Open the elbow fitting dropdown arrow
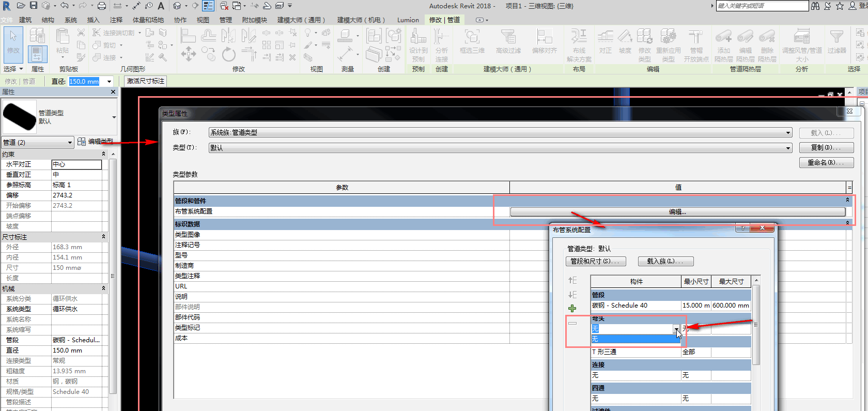This screenshot has width=868, height=411. point(676,329)
